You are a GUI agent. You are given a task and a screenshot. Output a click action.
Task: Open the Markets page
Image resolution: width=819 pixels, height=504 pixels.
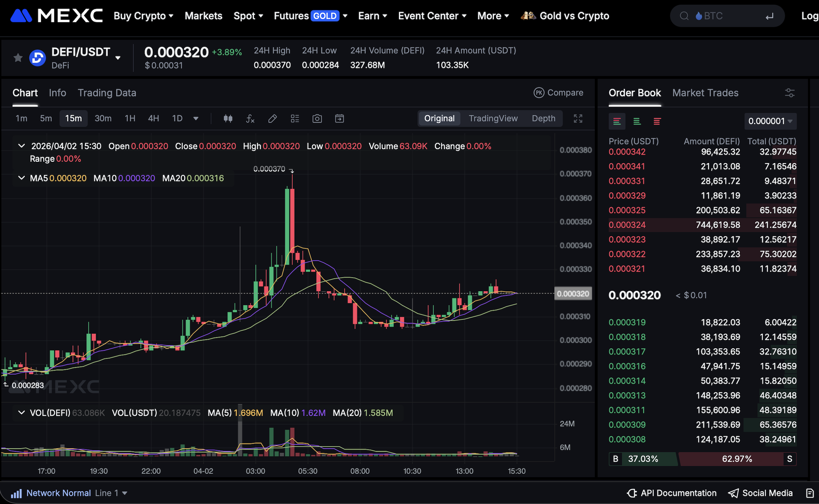click(x=204, y=16)
